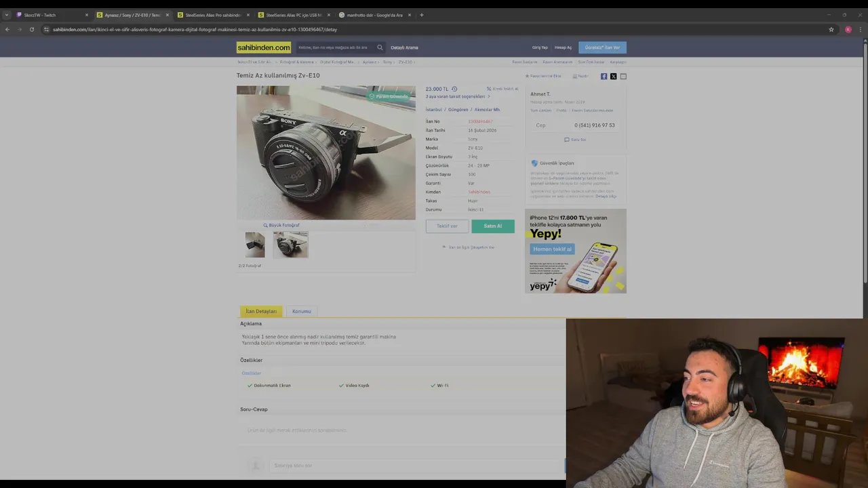Click the green Satın Al button
Screen dimensions: 868x488
(x=493, y=226)
